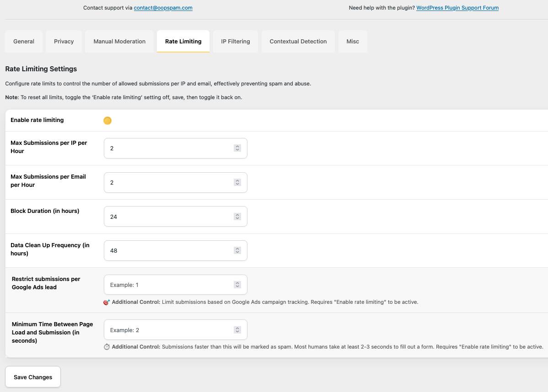Image resolution: width=548 pixels, height=392 pixels.
Task: Click stepper arrows in Max Submissions per IP
Action: [x=237, y=148]
